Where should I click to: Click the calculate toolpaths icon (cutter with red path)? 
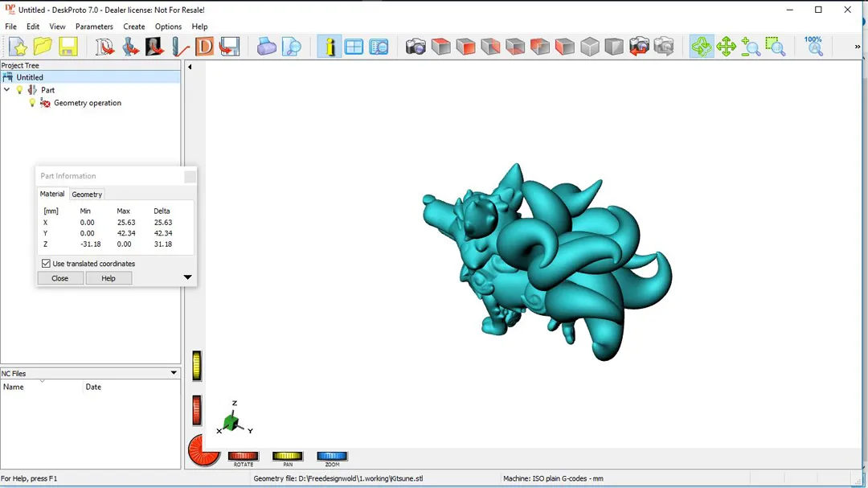pos(180,47)
